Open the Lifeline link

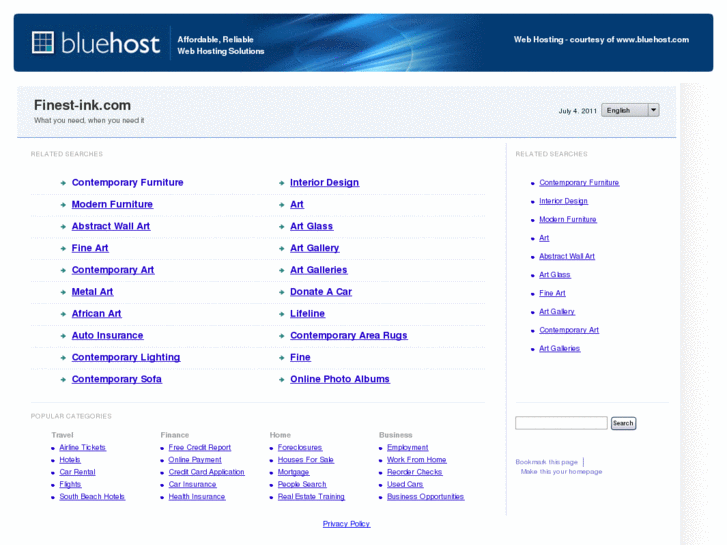click(307, 314)
